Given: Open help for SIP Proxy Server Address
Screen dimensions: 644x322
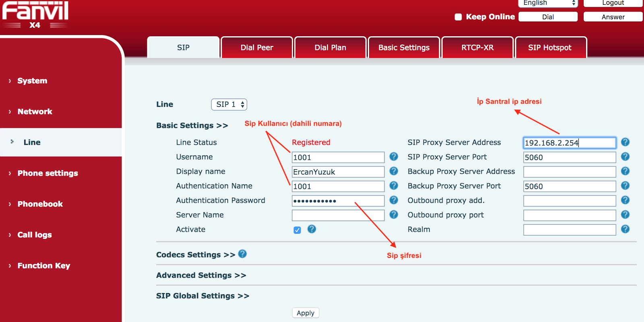Looking at the screenshot, I should point(625,142).
